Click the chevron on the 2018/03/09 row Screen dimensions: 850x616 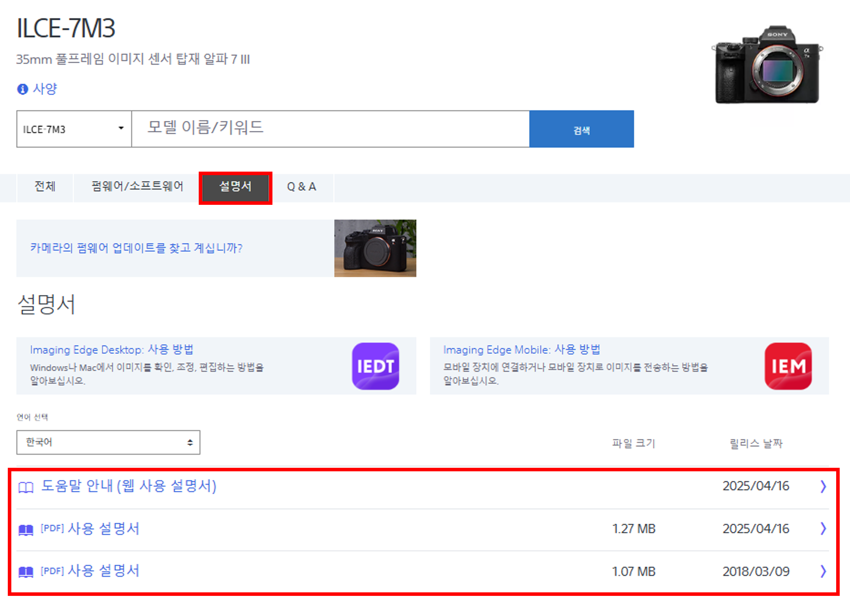823,571
